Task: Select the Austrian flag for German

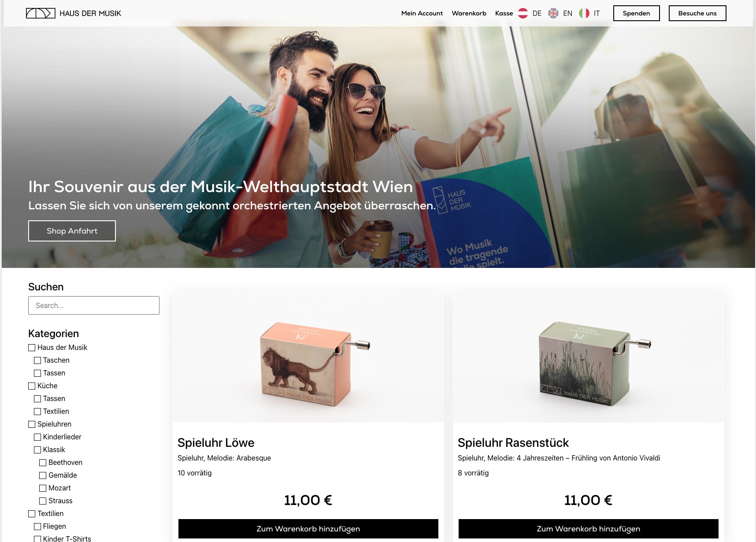Action: (523, 13)
